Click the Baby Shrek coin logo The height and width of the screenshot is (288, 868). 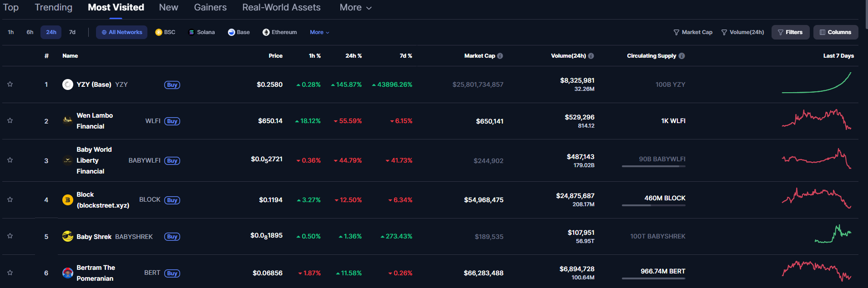68,236
